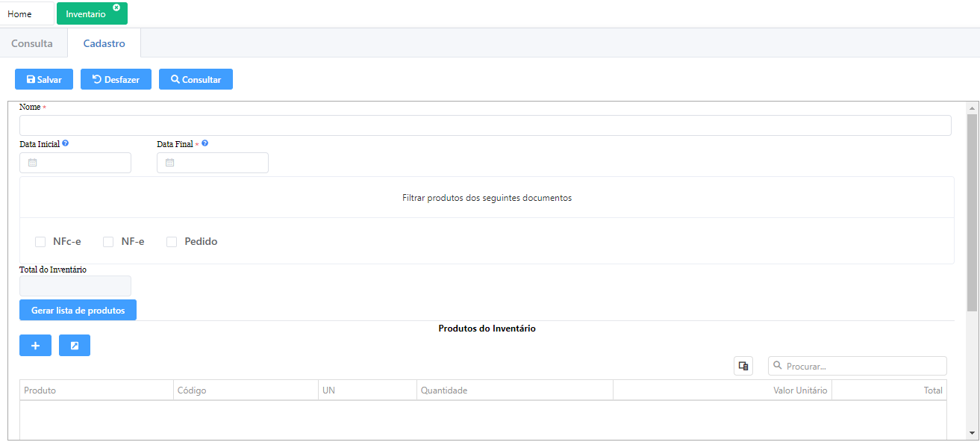Click Gerar lista de produtos button
The height and width of the screenshot is (445, 980).
[x=78, y=310]
